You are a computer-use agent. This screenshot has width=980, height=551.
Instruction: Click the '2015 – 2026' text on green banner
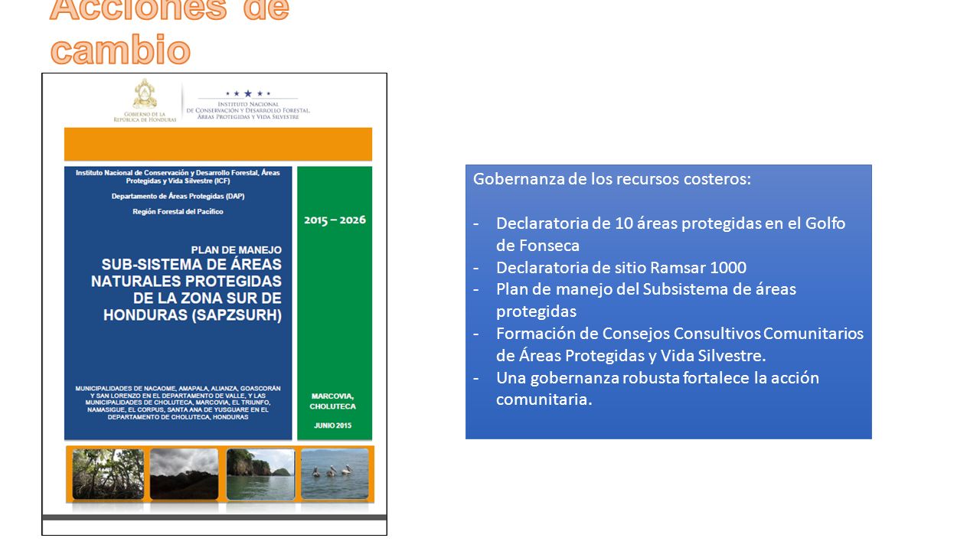(335, 220)
